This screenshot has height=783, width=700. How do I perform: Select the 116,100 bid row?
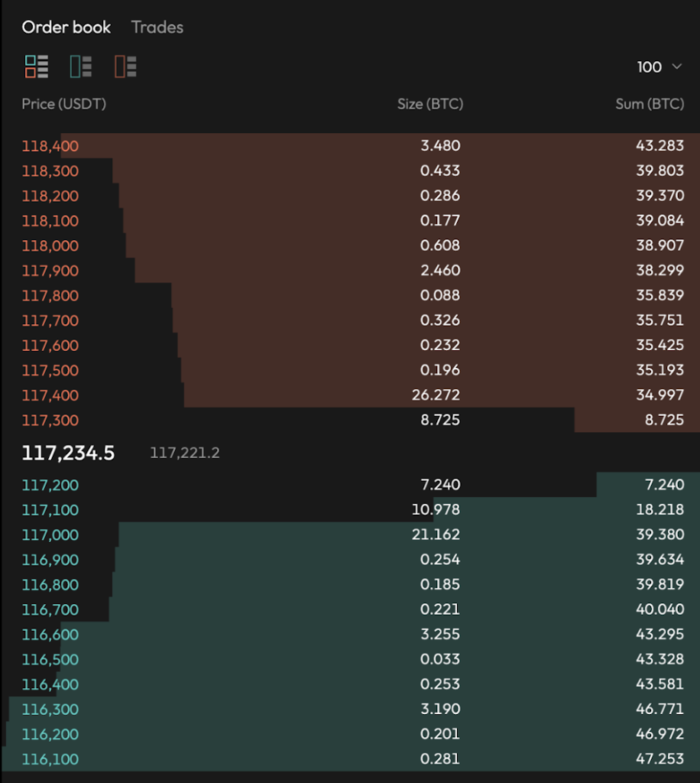click(351, 759)
